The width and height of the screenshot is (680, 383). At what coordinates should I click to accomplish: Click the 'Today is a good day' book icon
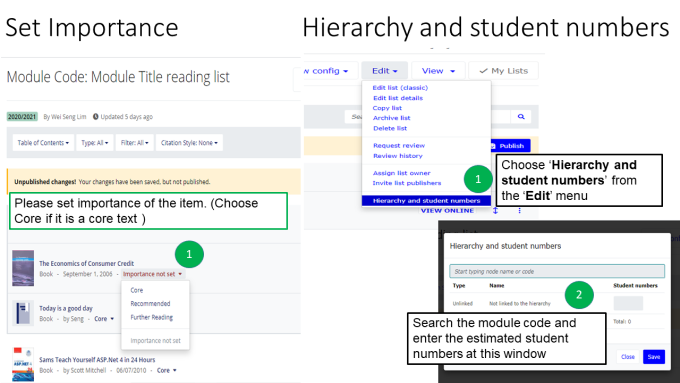(23, 313)
